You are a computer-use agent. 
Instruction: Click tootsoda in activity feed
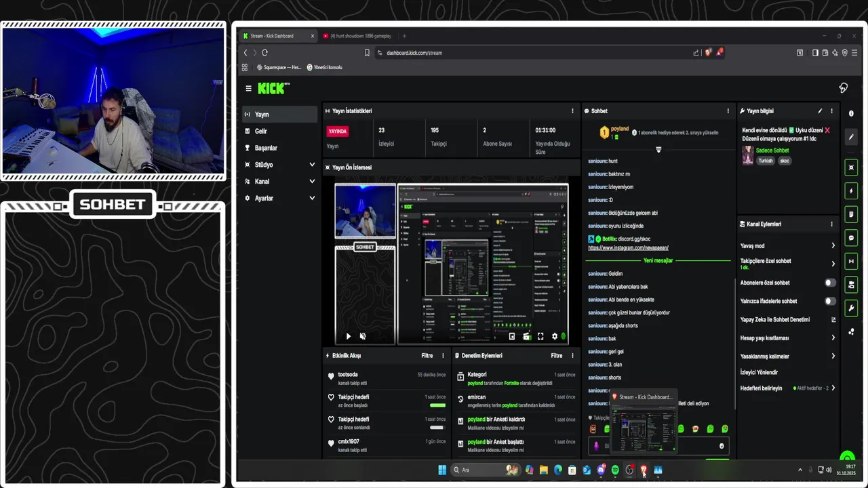click(348, 375)
